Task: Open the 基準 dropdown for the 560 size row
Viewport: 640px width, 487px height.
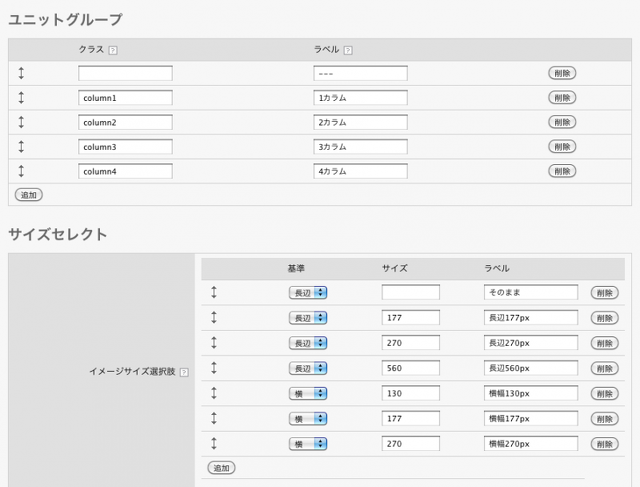Action: click(308, 368)
